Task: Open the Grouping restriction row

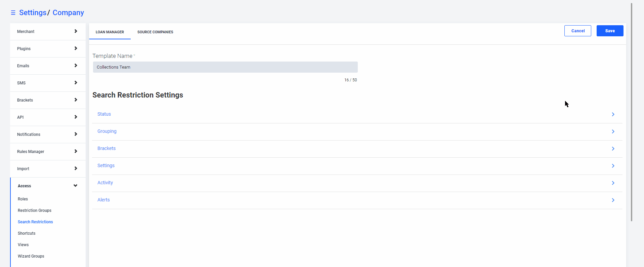Action: click(x=357, y=131)
